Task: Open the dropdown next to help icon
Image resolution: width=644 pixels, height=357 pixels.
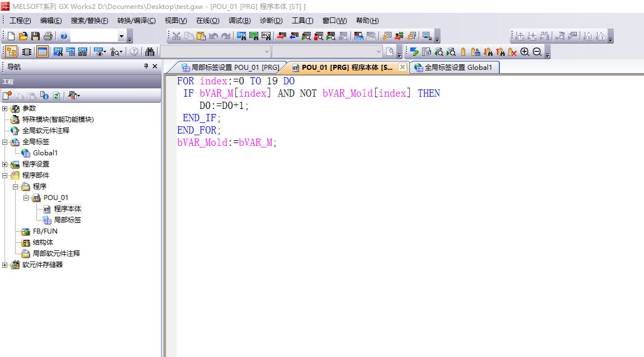Action: click(121, 36)
